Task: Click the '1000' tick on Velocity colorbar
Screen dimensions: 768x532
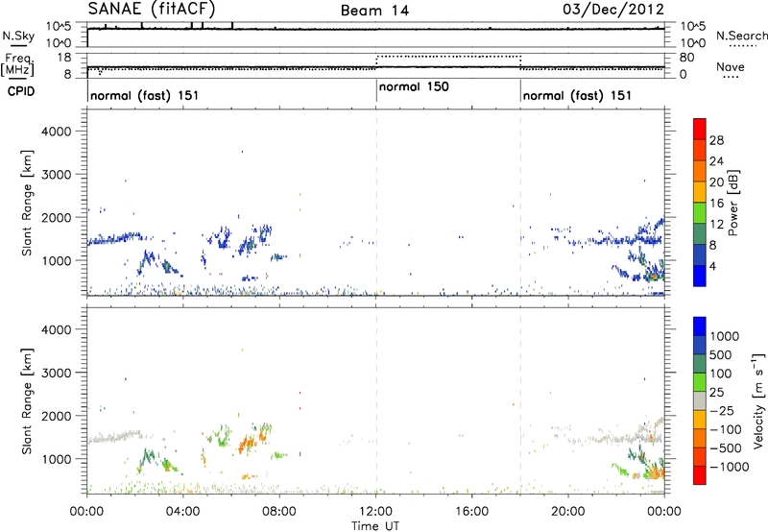Action: (724, 336)
